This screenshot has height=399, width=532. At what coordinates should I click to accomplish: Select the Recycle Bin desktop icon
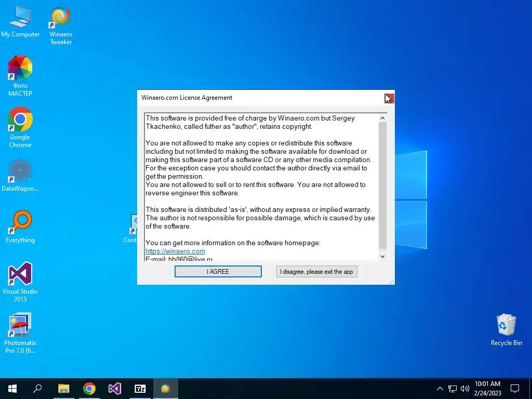[506, 330]
